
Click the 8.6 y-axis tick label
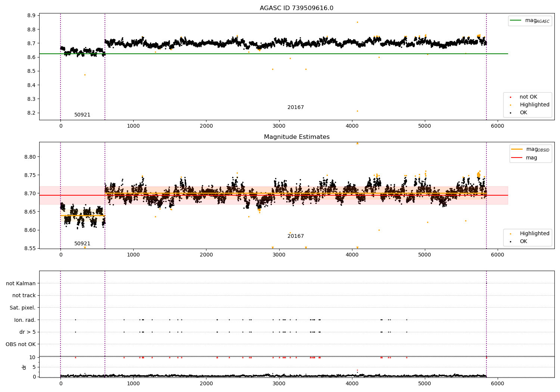(31, 57)
